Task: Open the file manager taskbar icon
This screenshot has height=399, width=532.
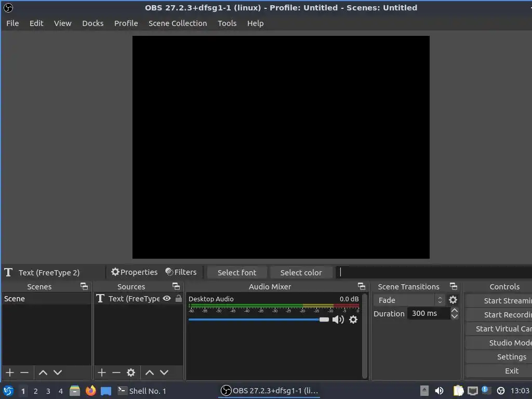Action: tap(75, 391)
